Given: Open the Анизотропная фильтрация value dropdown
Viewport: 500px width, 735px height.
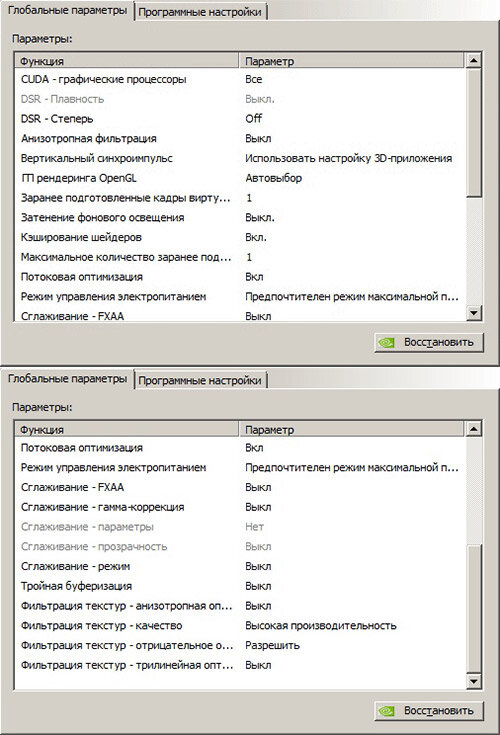Looking at the screenshot, I should click(258, 139).
